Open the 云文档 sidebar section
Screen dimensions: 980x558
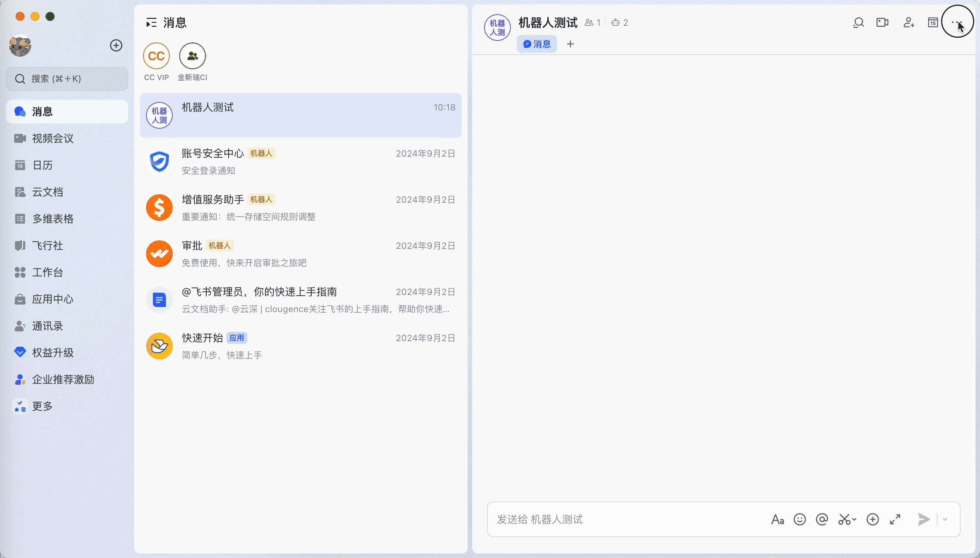pos(47,192)
